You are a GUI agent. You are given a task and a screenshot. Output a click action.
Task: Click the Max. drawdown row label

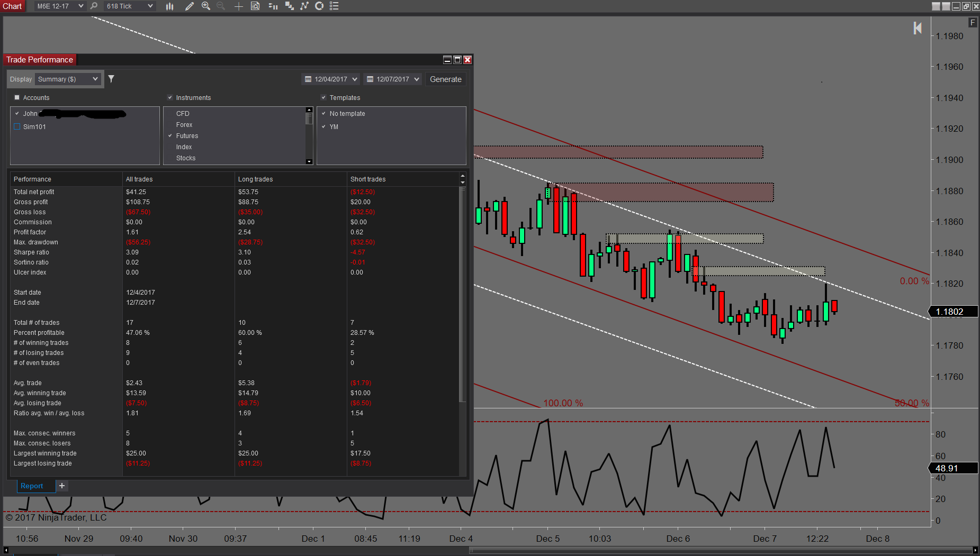pos(35,242)
